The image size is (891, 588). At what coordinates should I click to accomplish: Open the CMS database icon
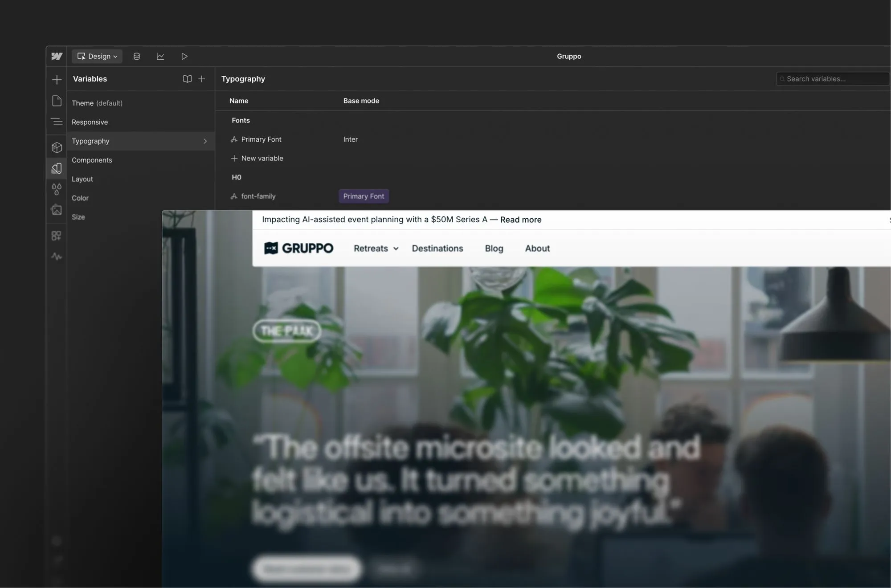(x=137, y=56)
